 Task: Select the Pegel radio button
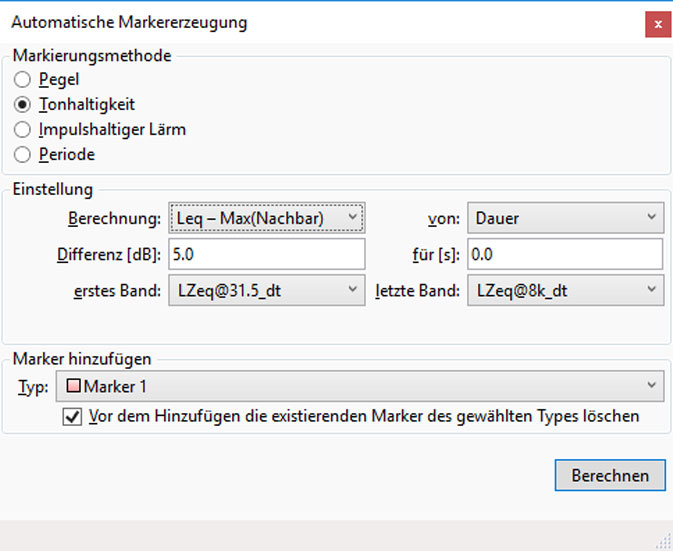(x=23, y=79)
